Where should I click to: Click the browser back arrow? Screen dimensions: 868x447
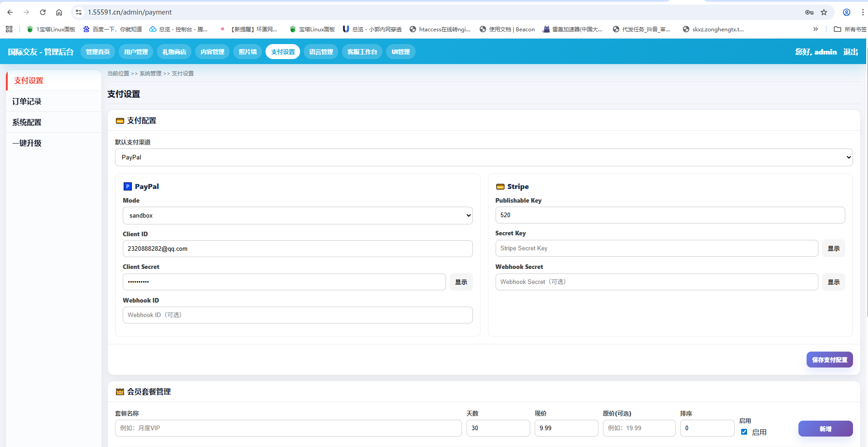[x=10, y=12]
